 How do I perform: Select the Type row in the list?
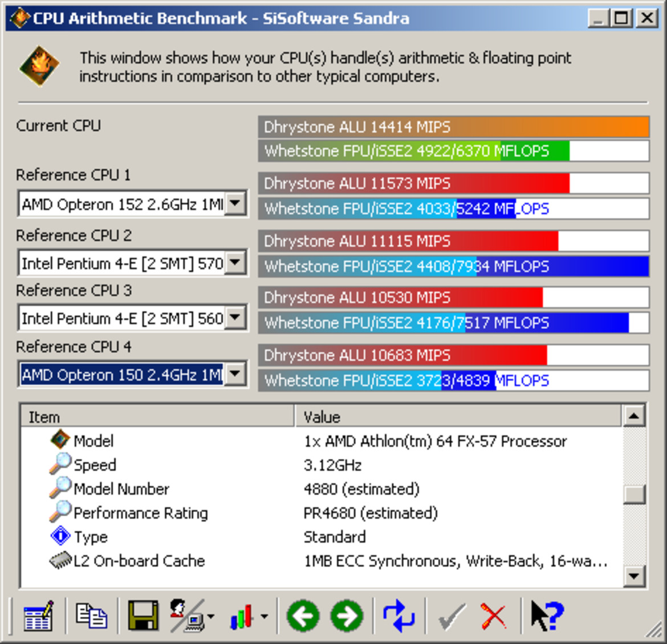pos(322,536)
